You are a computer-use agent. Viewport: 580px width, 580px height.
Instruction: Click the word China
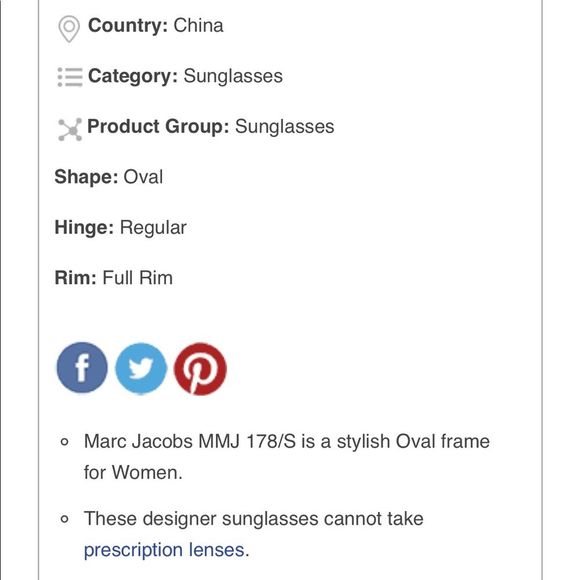pyautogui.click(x=199, y=26)
